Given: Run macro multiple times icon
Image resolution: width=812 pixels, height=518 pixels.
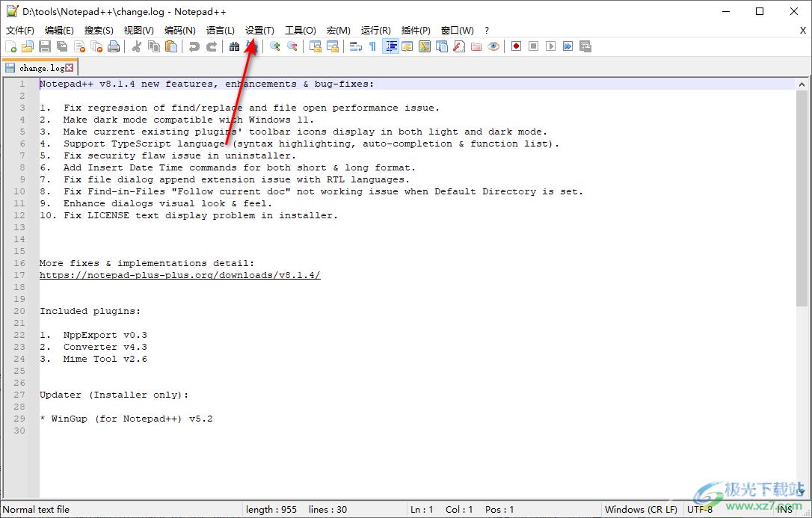Looking at the screenshot, I should tap(568, 46).
